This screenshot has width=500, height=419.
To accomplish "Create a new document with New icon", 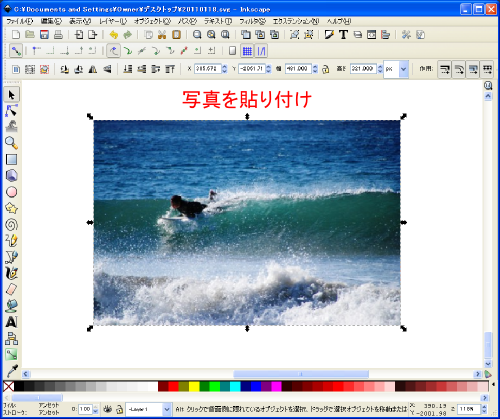I will coord(16,34).
